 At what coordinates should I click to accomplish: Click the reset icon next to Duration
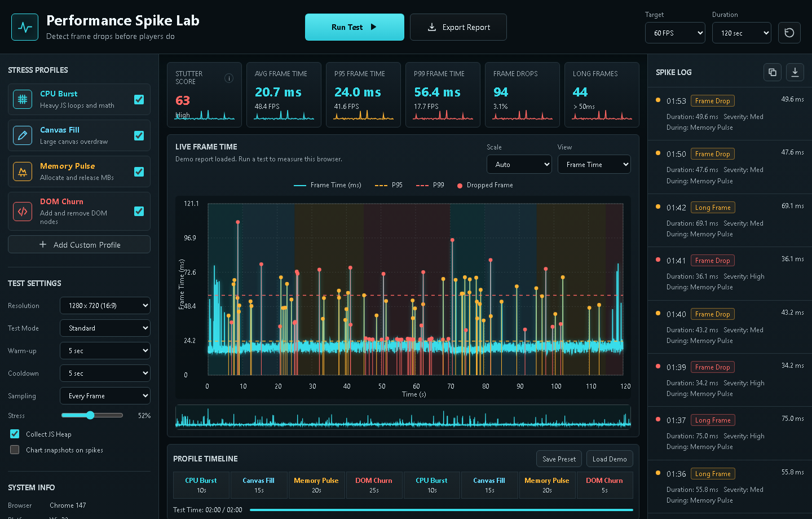point(789,33)
